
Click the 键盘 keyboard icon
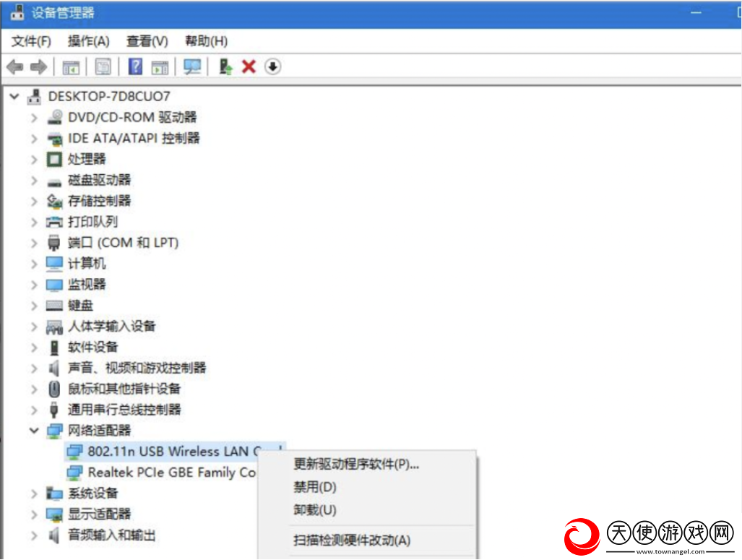(x=54, y=306)
